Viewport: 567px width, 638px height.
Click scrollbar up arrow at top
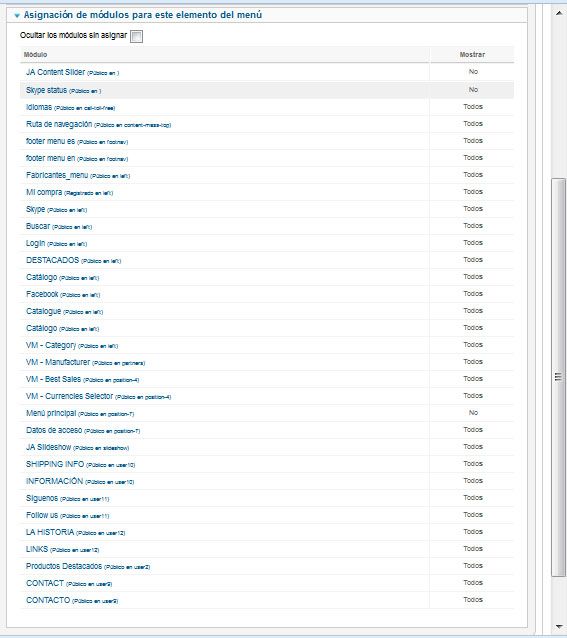tap(558, 13)
